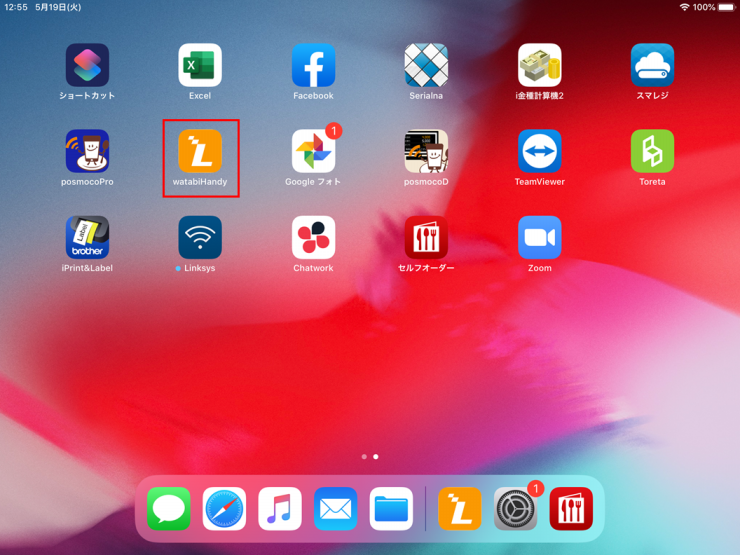Screen dimensions: 740x555
Task: Open Settings from the dock
Action: pyautogui.click(x=515, y=509)
